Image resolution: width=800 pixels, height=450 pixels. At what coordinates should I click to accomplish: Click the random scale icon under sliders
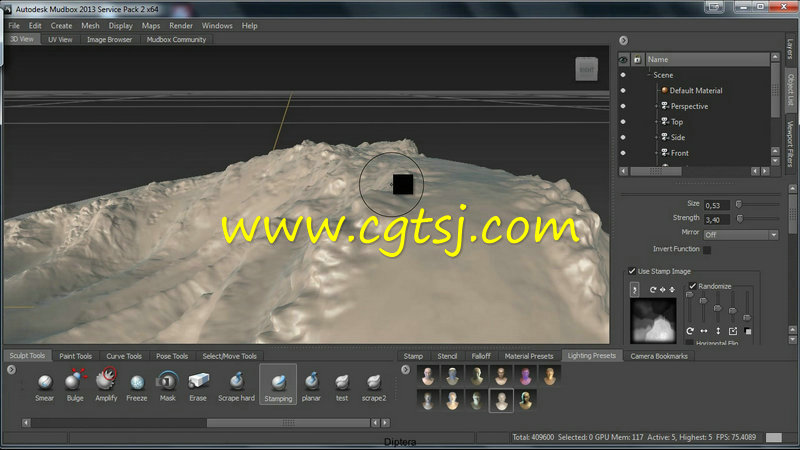click(x=733, y=331)
